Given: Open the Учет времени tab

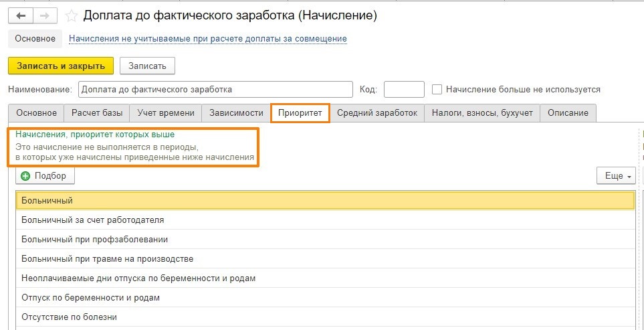Looking at the screenshot, I should (166, 113).
